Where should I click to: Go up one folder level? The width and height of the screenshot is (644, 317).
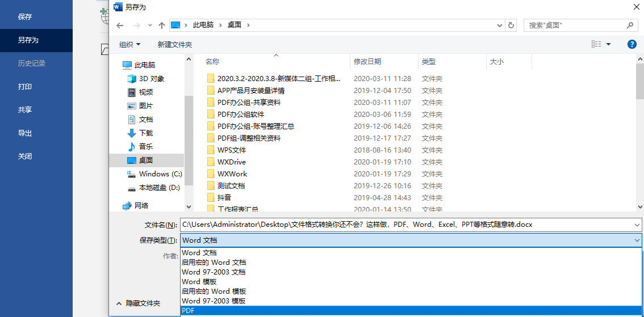(162, 26)
